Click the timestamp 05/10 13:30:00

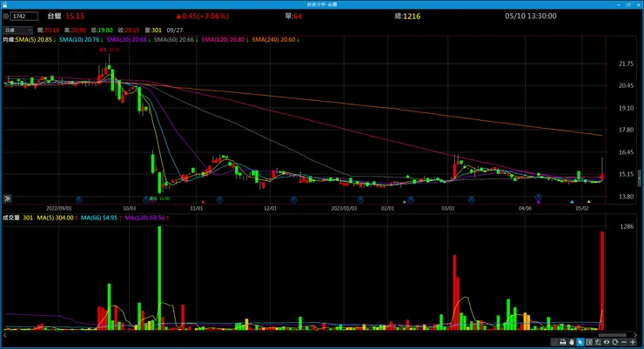531,16
